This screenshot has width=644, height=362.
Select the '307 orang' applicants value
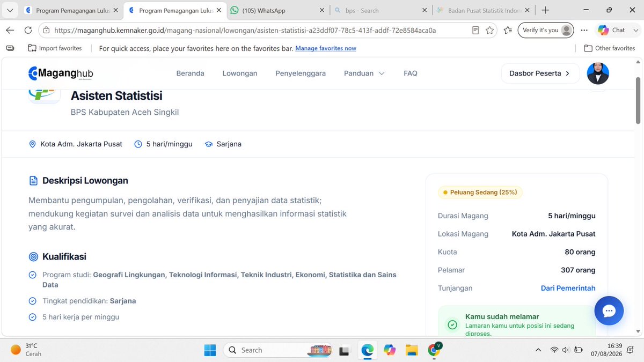[578, 270]
